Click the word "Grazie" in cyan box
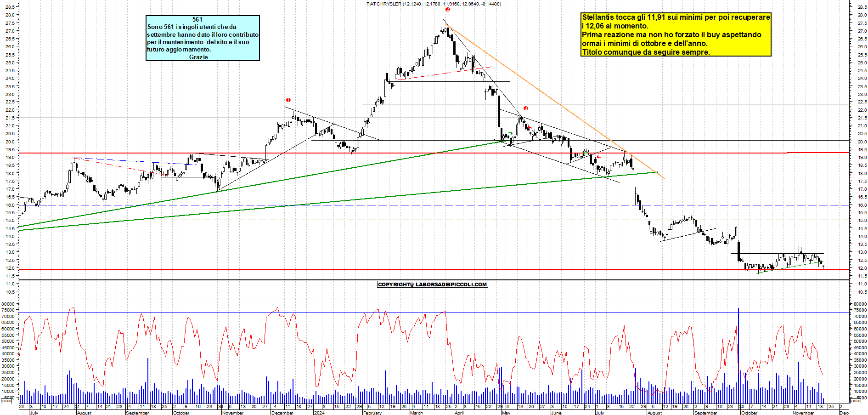 (x=198, y=57)
